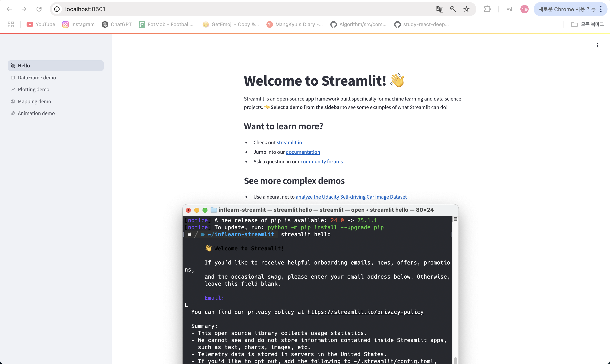Reload the localhost page
The width and height of the screenshot is (610, 364).
[39, 9]
